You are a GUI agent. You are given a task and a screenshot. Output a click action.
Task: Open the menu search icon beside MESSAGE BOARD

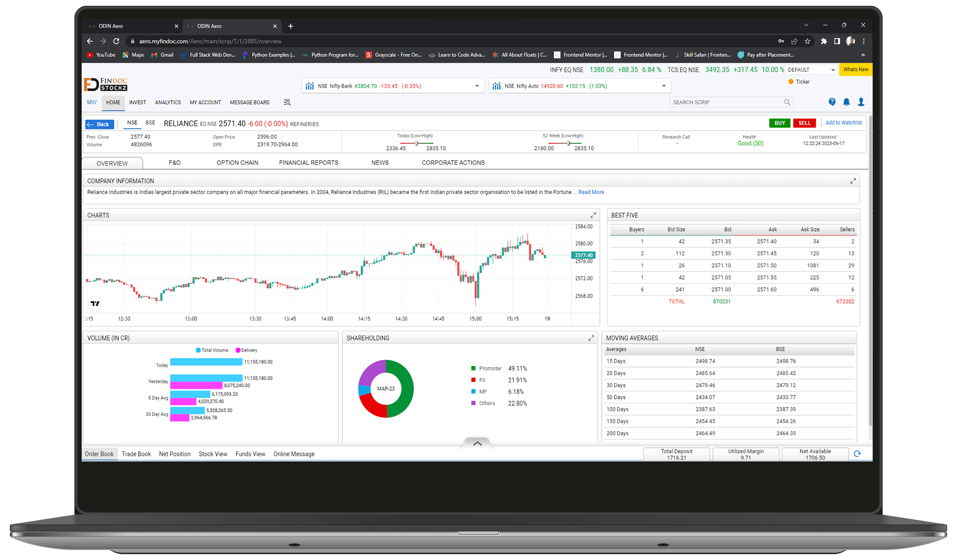(x=287, y=103)
